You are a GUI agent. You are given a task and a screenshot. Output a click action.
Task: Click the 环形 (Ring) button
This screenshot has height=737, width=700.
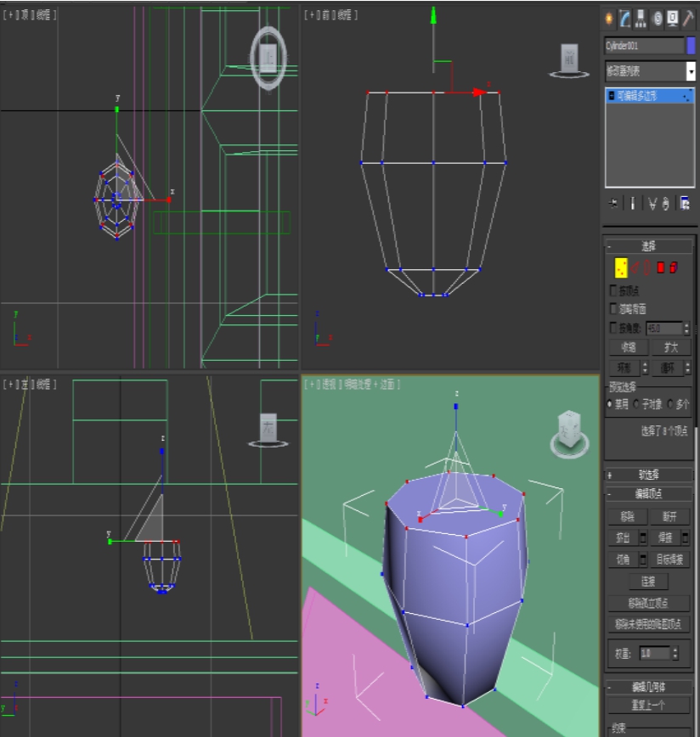[624, 368]
